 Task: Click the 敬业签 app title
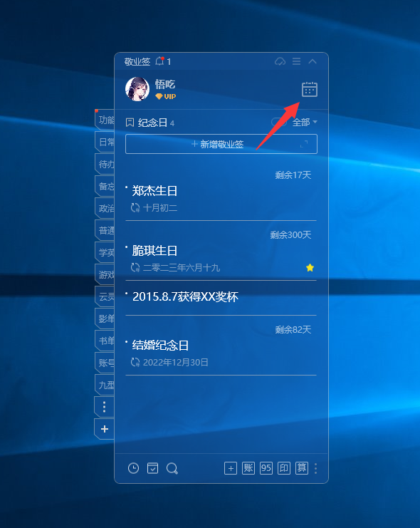click(137, 61)
